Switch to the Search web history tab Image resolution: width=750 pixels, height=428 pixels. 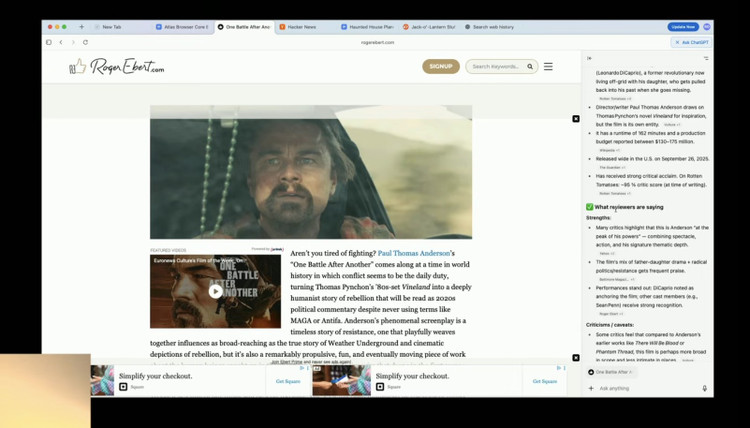pyautogui.click(x=492, y=27)
